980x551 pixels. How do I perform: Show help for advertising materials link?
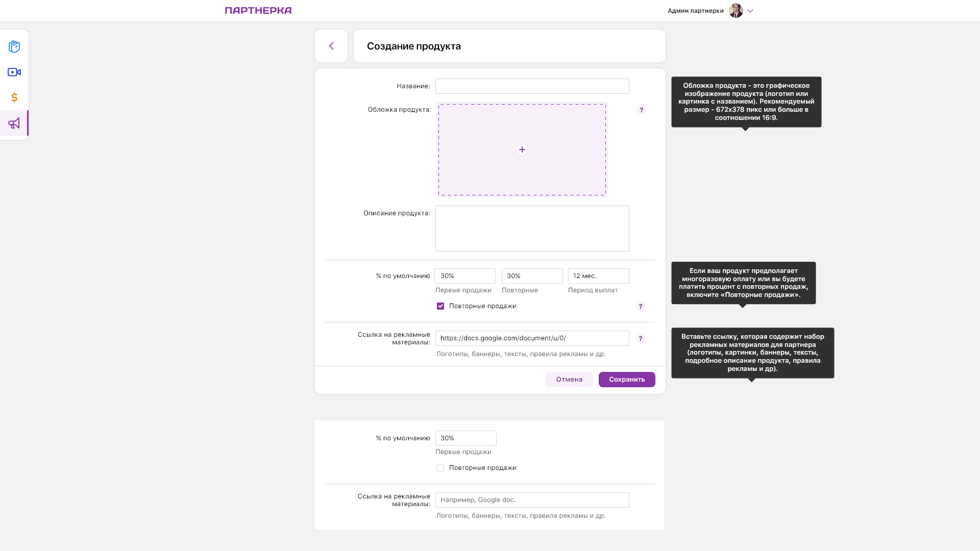click(641, 338)
